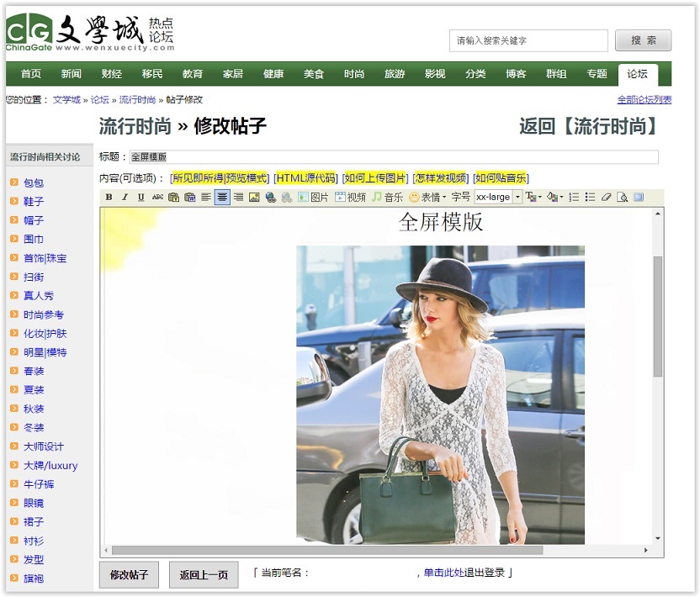Click the insert 音乐 toolbar button
The height and width of the screenshot is (597, 700).
point(387,198)
